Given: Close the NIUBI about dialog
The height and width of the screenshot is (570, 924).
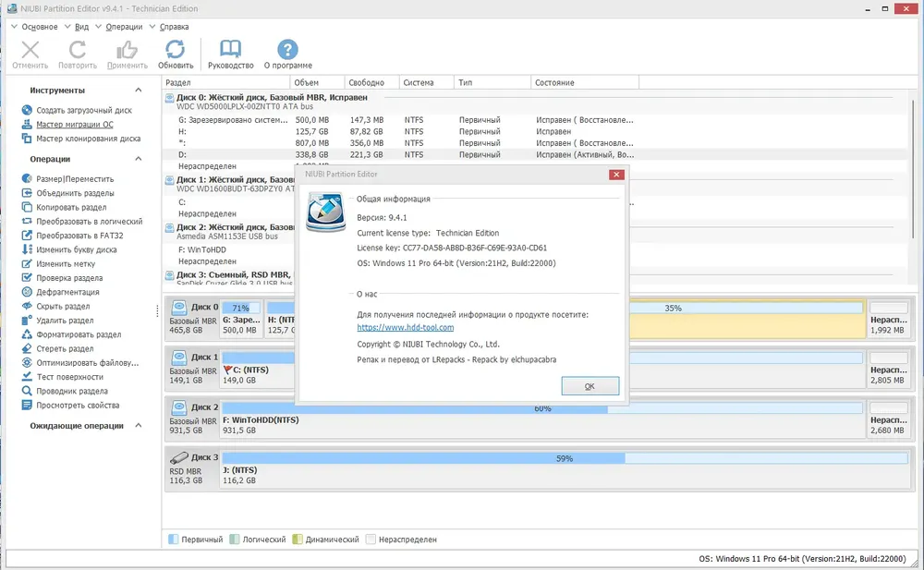Looking at the screenshot, I should coord(616,175).
